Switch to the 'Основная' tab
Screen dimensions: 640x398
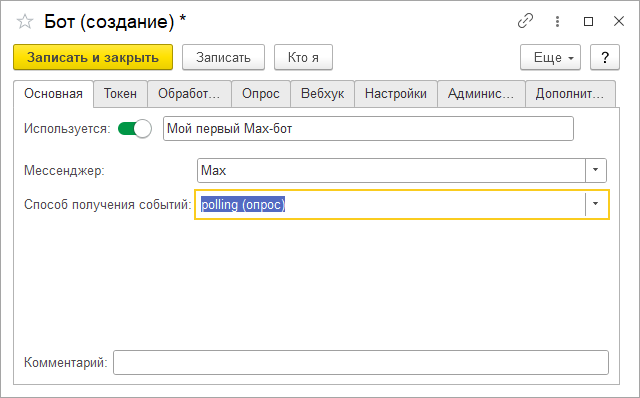(53, 94)
